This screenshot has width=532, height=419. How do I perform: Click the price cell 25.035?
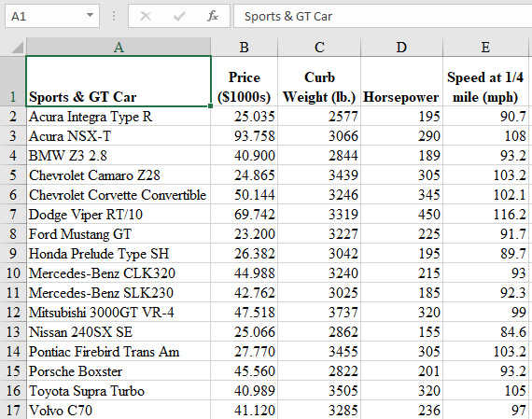[244, 117]
